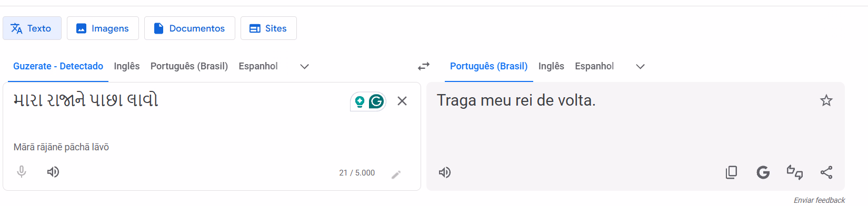Copy the translated text

(x=731, y=172)
